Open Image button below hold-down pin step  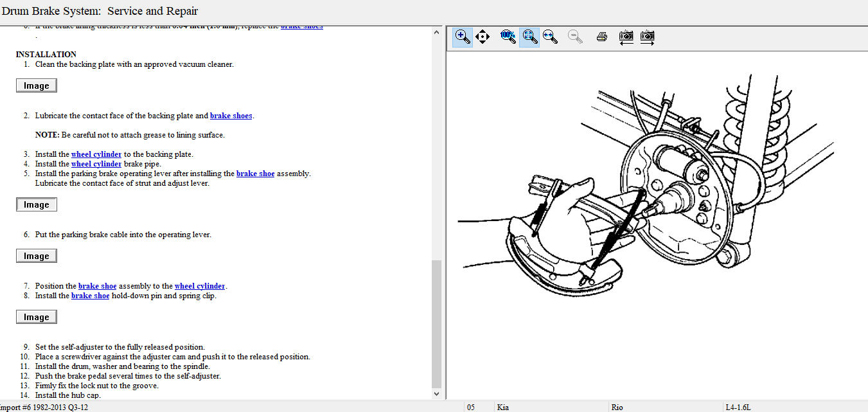[37, 317]
